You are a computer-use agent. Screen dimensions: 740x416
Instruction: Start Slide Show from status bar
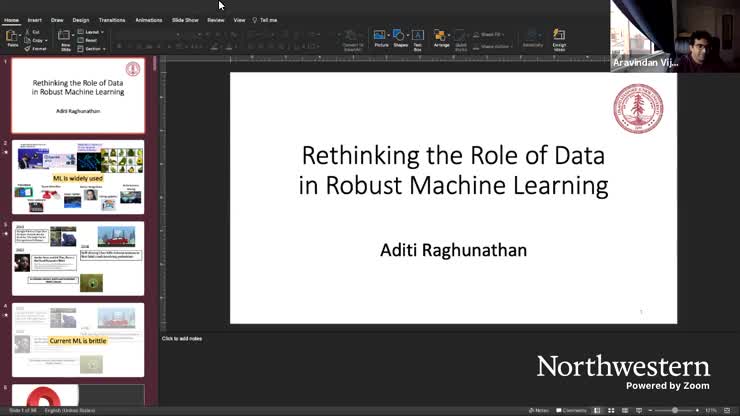point(639,410)
